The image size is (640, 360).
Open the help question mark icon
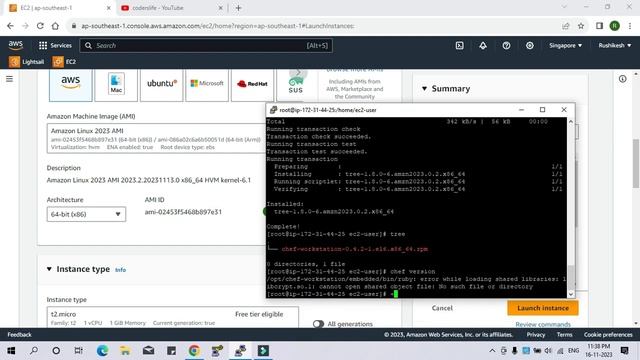tap(506, 45)
